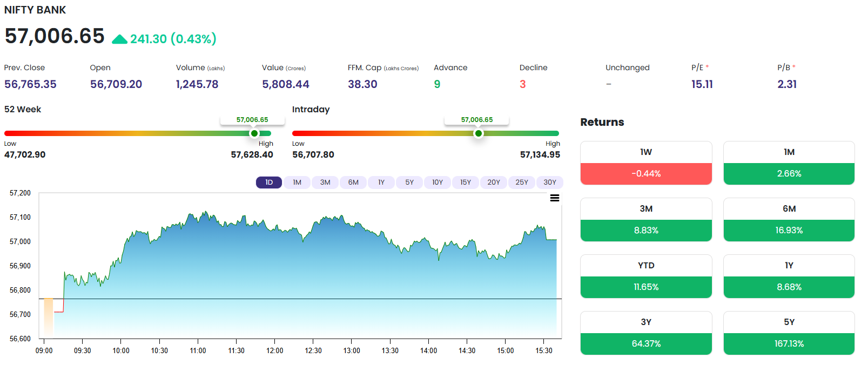This screenshot has height=365, width=868.
Task: Switch chart to 3M range
Action: (325, 182)
